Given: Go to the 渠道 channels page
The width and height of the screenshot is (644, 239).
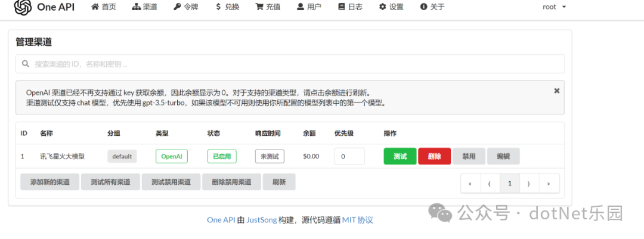Looking at the screenshot, I should pos(144,7).
